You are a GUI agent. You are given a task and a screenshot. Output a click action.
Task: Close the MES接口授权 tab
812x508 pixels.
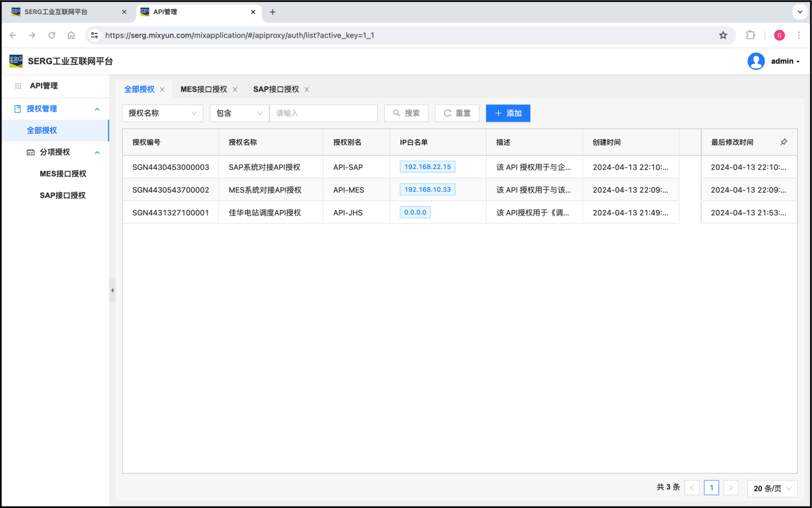235,90
